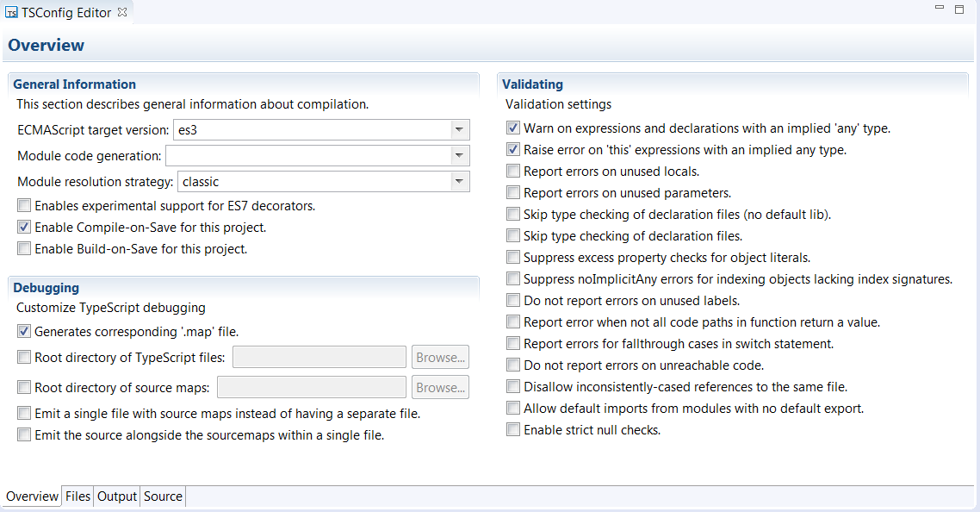The width and height of the screenshot is (980, 512).
Task: Click the TSConfig Editor tab icon
Action: [x=13, y=12]
